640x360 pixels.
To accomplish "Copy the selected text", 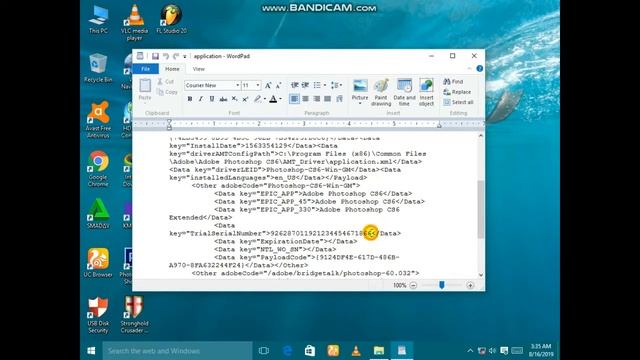I will [167, 92].
